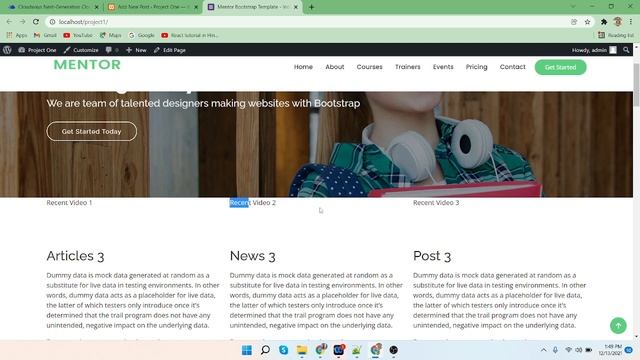This screenshot has width=640, height=360.
Task: Close the Cloudways browser tab
Action: click(96, 7)
